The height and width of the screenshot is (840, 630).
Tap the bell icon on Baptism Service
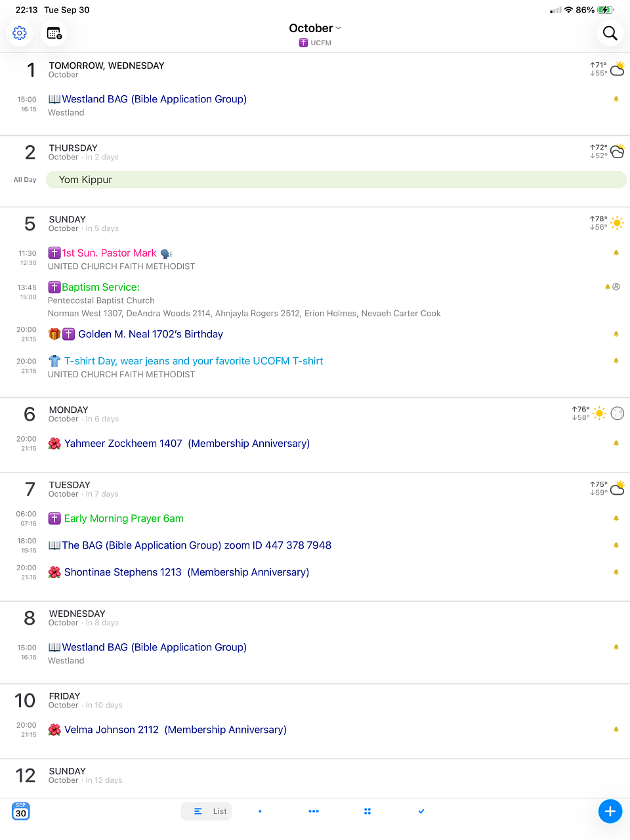(608, 287)
